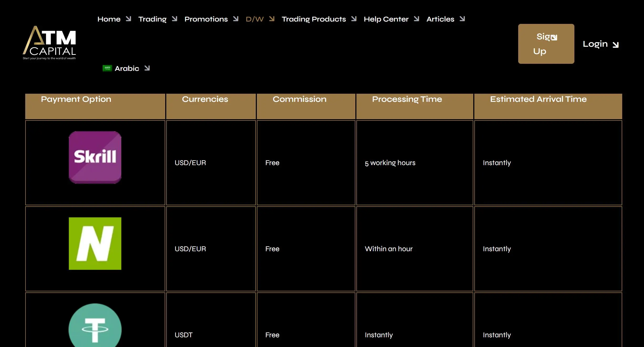644x347 pixels.
Task: Open the Articles menu item
Action: tap(440, 19)
